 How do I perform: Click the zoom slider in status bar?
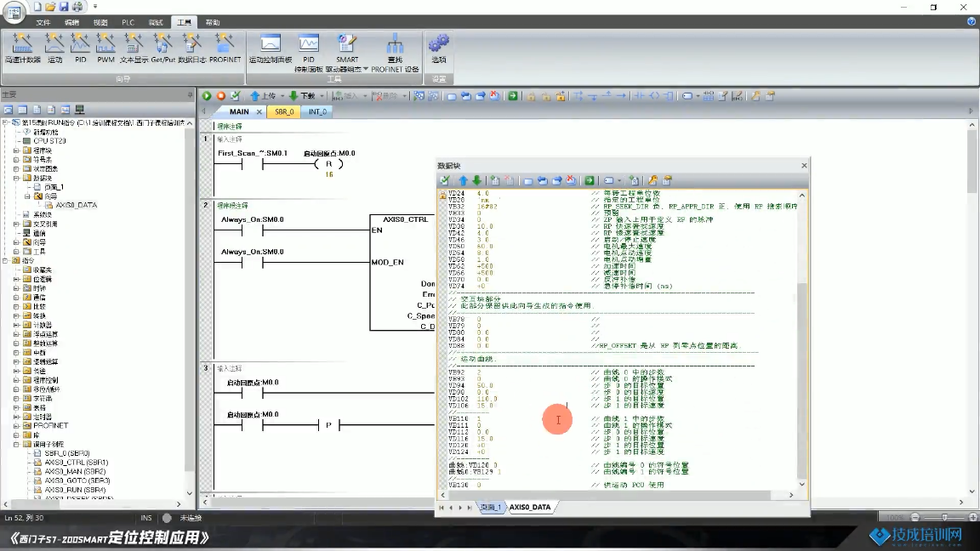point(943,517)
